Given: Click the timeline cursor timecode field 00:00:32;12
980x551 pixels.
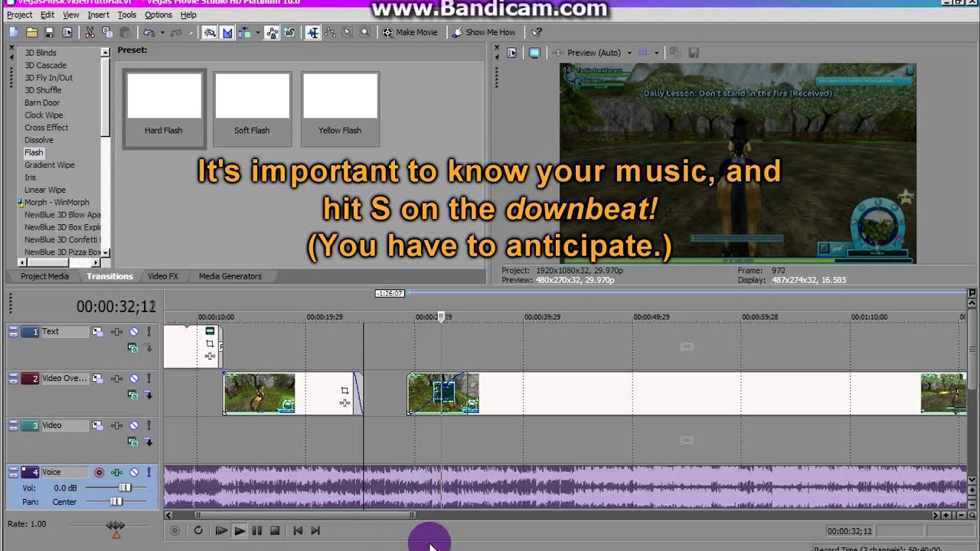Looking at the screenshot, I should [x=849, y=531].
